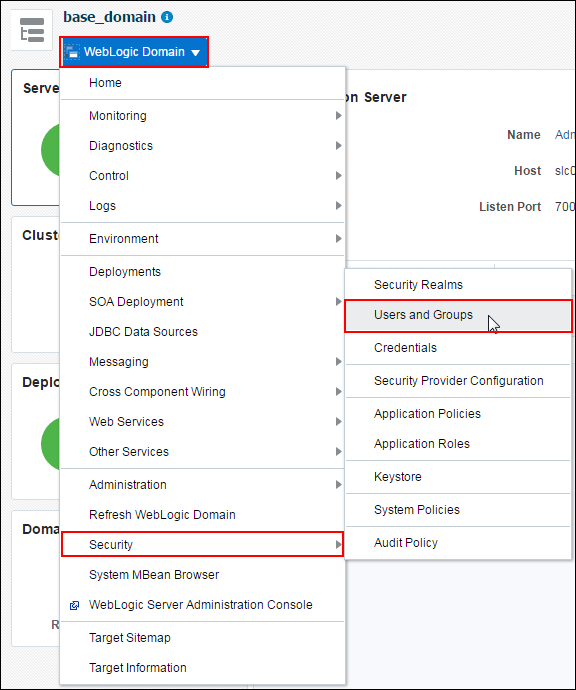The height and width of the screenshot is (690, 576).
Task: Open Keystore in the Security submenu
Action: (x=458, y=477)
